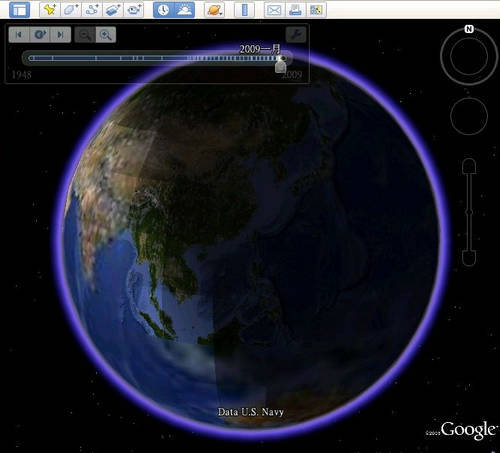Toggle historical imagery clock button

(x=163, y=10)
